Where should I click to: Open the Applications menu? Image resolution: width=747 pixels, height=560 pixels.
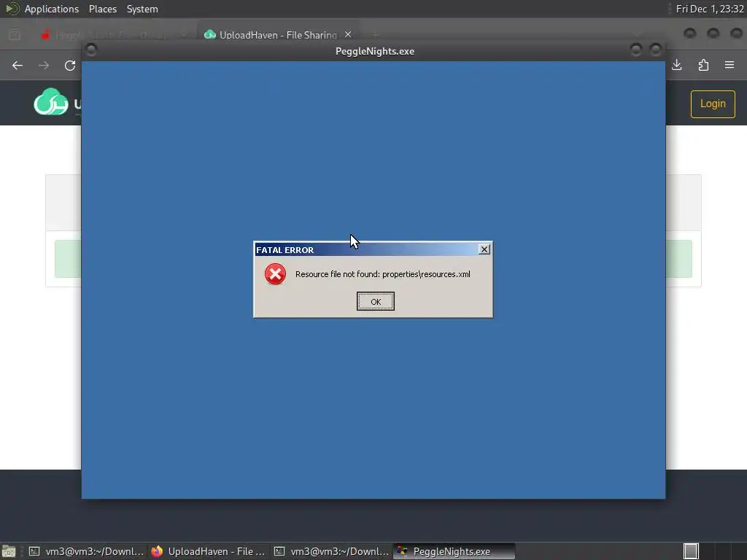point(52,9)
